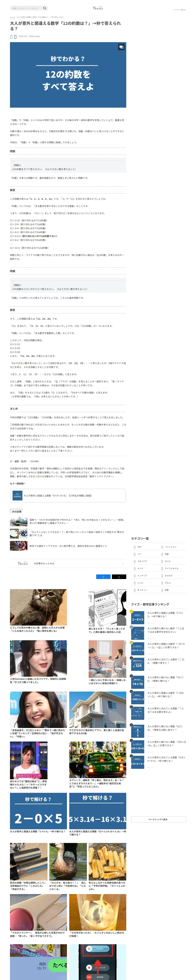This screenshot has width=196, height=980.
Task: Follow the トップ breadcrumb link
Action: click(x=12, y=17)
